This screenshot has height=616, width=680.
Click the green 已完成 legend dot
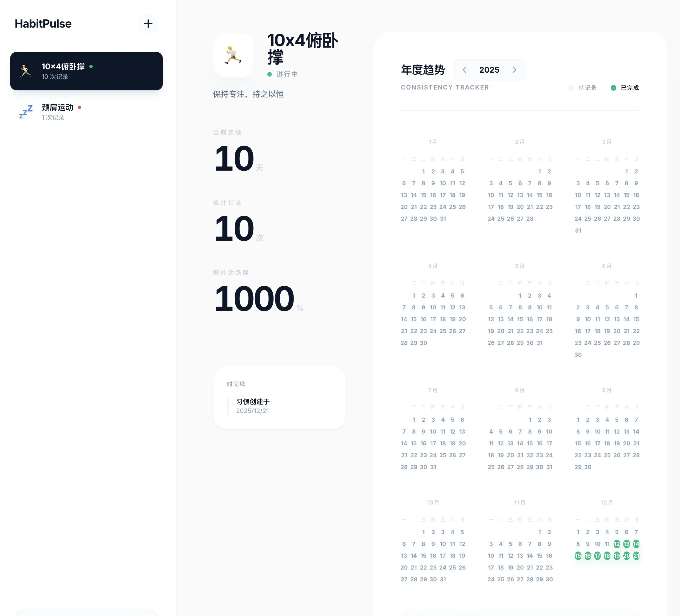pos(614,88)
